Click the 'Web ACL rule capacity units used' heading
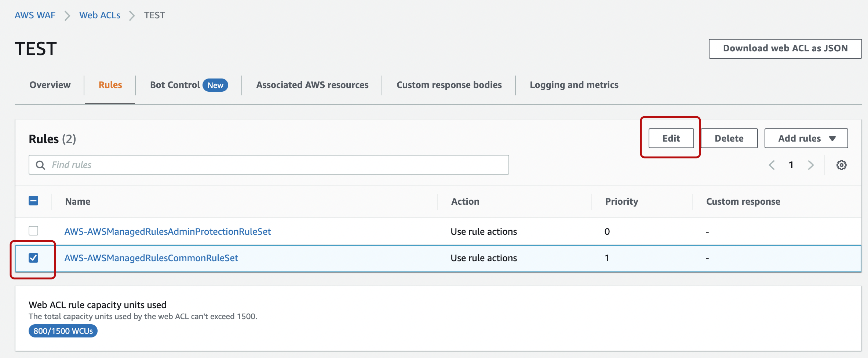Viewport: 868px width, 358px height. pos(98,305)
